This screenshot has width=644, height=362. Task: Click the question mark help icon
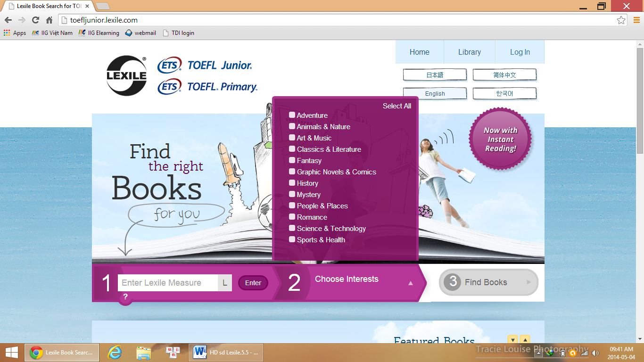pos(125,297)
